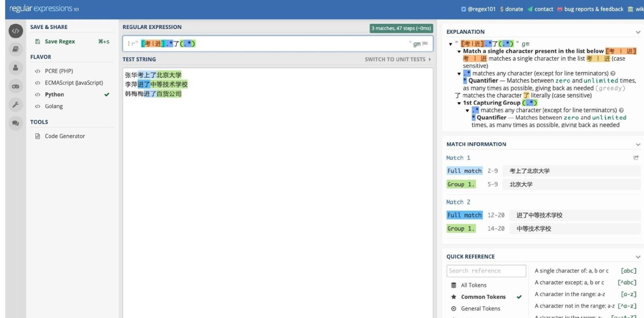Click the General Tokens circle icon
644x318 pixels.
(454, 309)
